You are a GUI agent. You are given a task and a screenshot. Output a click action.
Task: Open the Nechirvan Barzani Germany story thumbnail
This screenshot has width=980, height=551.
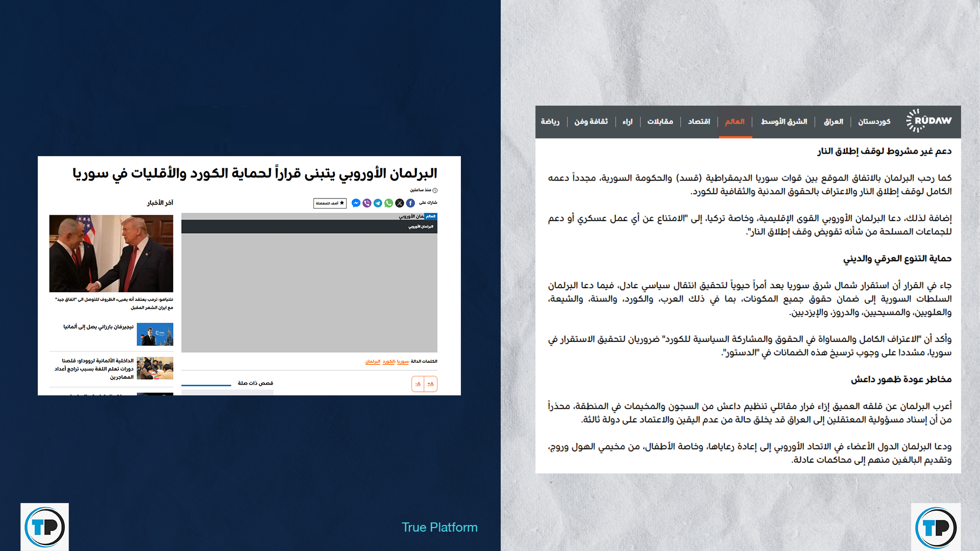(x=155, y=334)
